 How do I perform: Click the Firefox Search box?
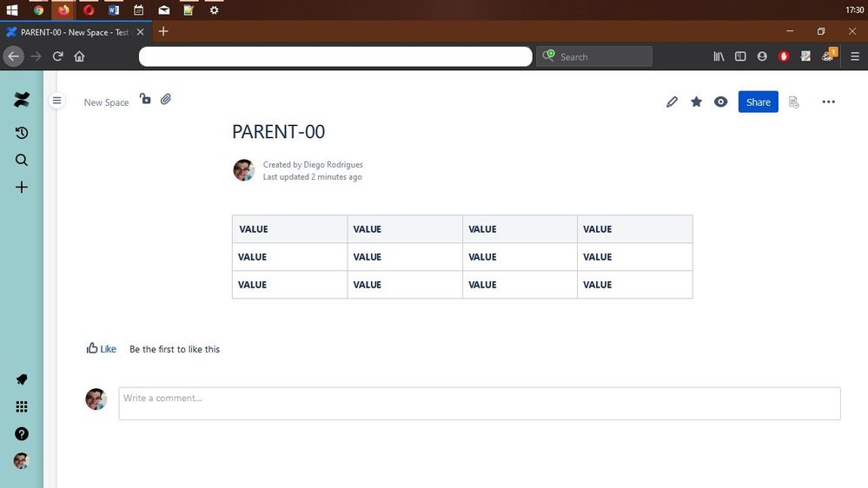pos(594,56)
